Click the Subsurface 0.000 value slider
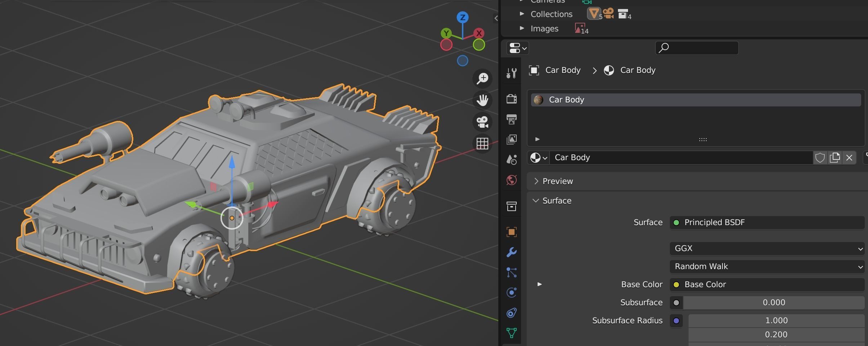 click(x=774, y=303)
